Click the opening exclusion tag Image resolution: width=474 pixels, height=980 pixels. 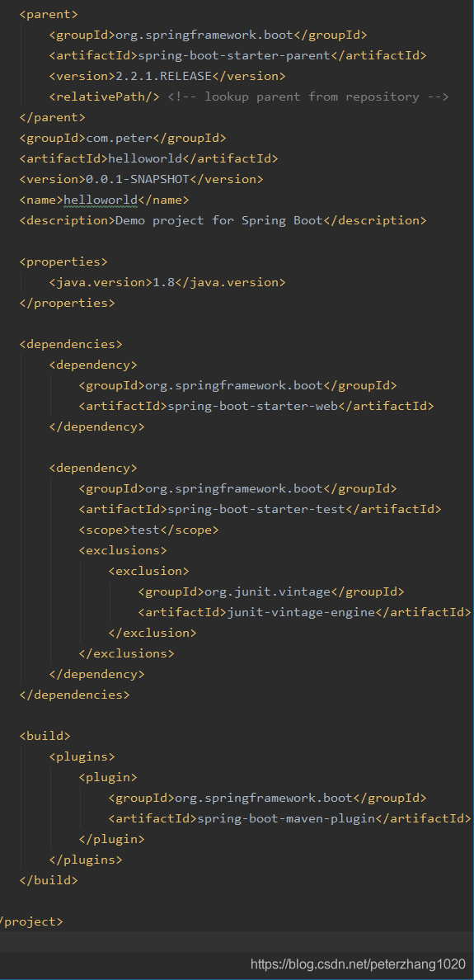point(148,571)
